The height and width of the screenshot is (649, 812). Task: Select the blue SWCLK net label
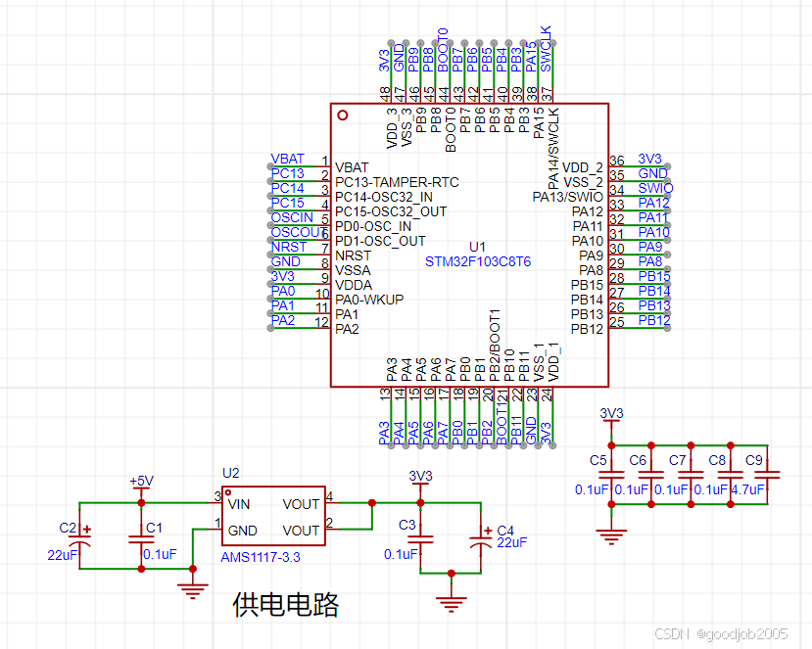[x=546, y=49]
